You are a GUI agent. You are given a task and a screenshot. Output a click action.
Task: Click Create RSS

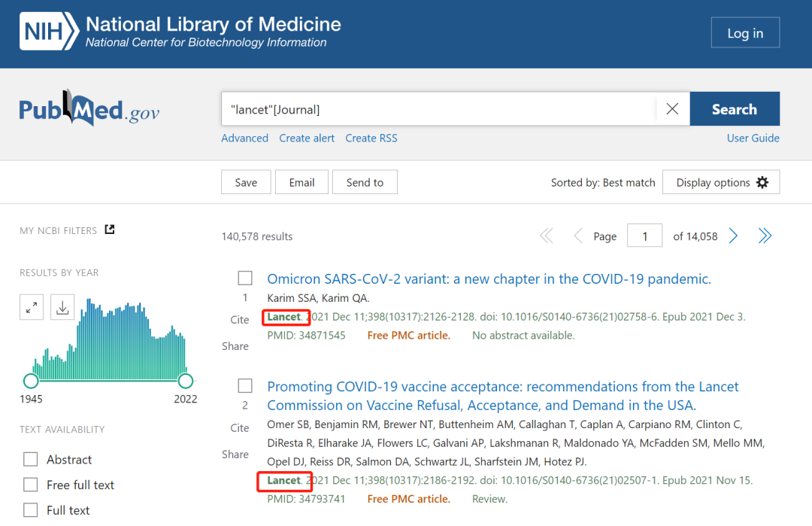pos(371,138)
